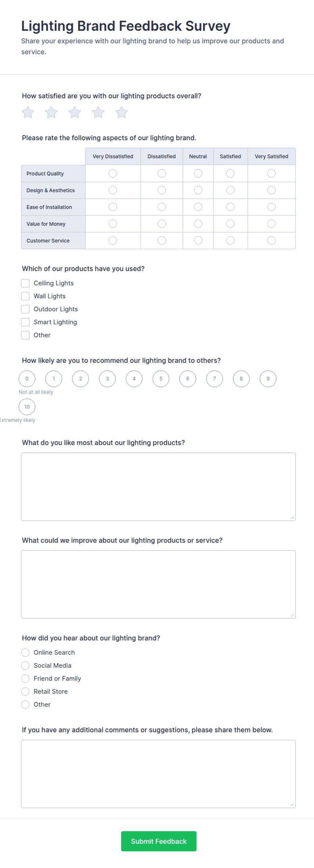
Task: Rate Design & Aesthetics as Neutral
Action: point(198,190)
